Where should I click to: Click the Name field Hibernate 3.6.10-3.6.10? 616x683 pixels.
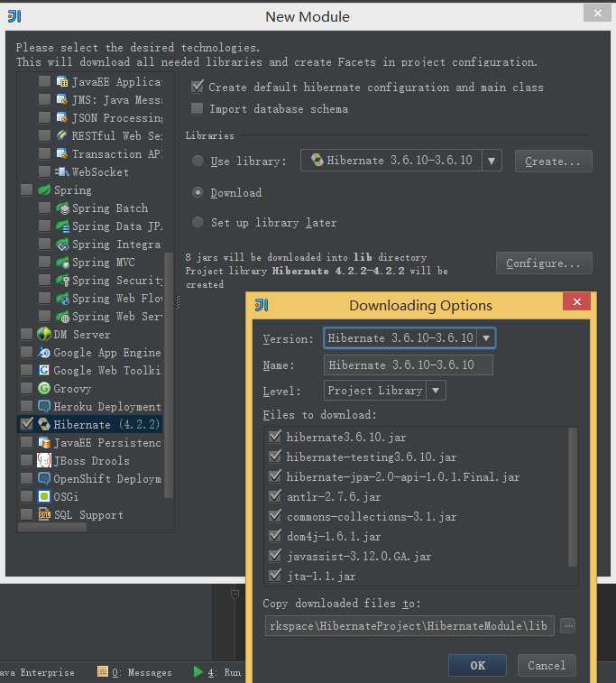click(408, 365)
